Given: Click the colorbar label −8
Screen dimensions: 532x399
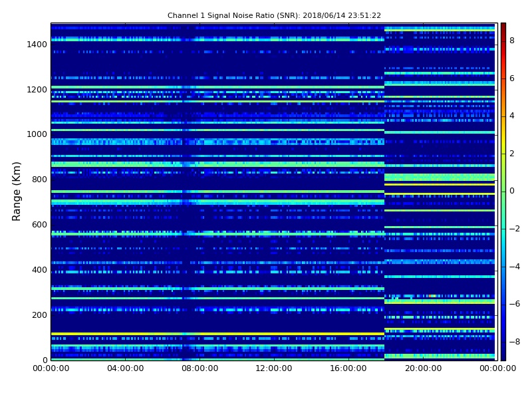Looking at the screenshot, I should pyautogui.click(x=515, y=342).
